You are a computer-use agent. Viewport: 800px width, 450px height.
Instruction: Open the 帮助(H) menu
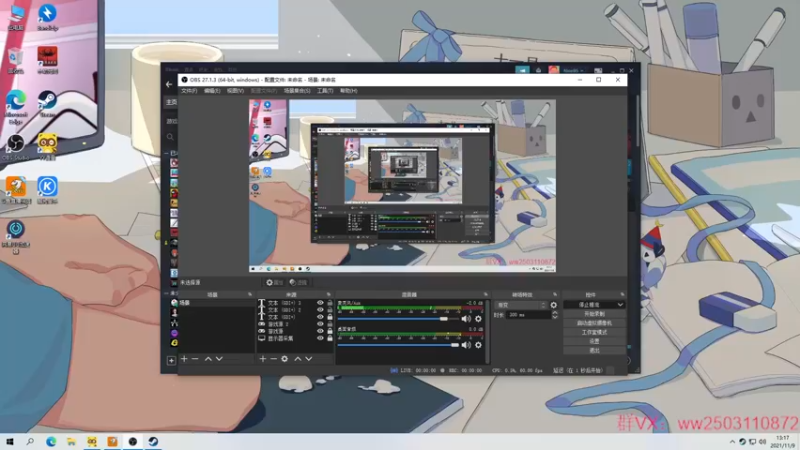click(348, 91)
